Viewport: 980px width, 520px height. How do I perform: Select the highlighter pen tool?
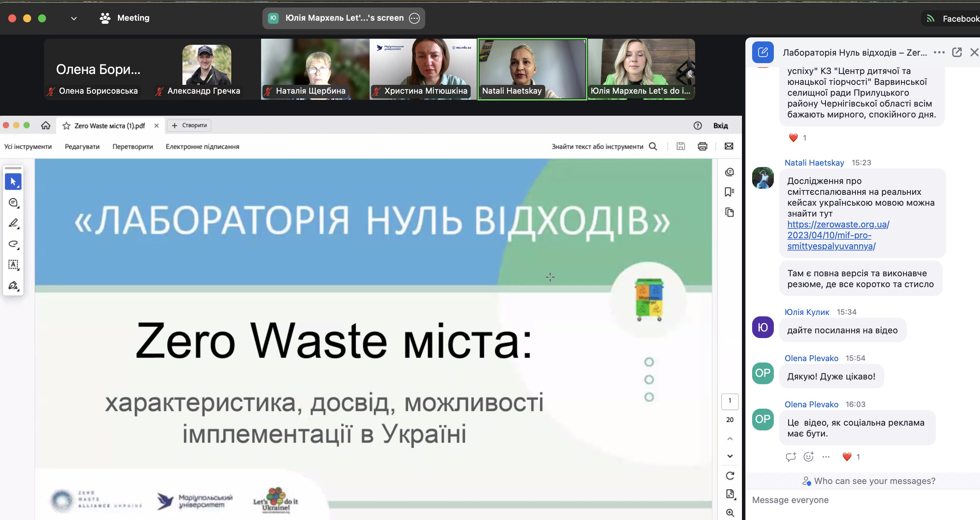[x=13, y=223]
